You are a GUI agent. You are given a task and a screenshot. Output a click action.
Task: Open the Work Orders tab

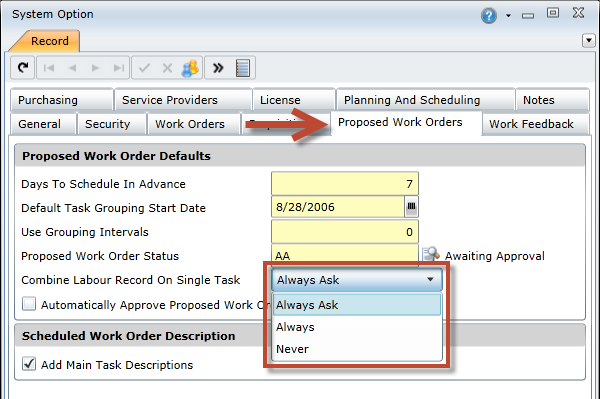tap(194, 124)
